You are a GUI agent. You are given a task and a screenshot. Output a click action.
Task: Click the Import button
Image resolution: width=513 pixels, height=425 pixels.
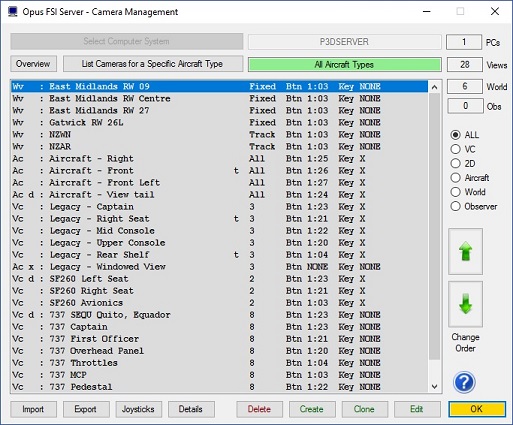33,409
